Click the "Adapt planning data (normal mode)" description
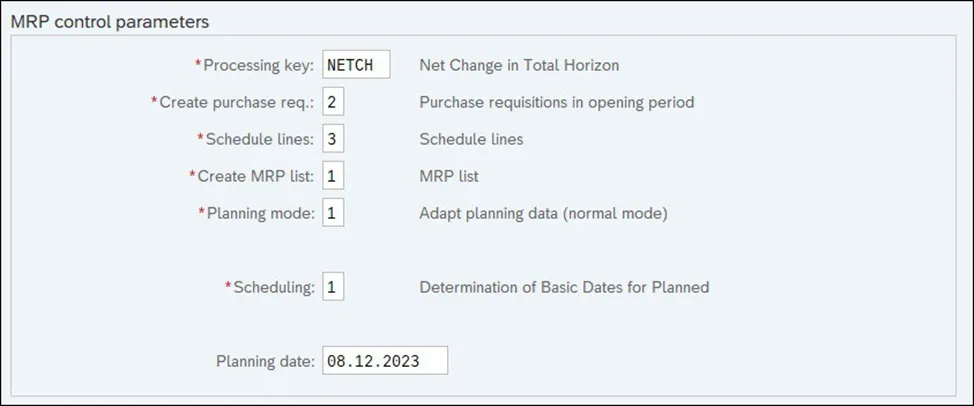Screen dimensions: 974x406 click(543, 213)
